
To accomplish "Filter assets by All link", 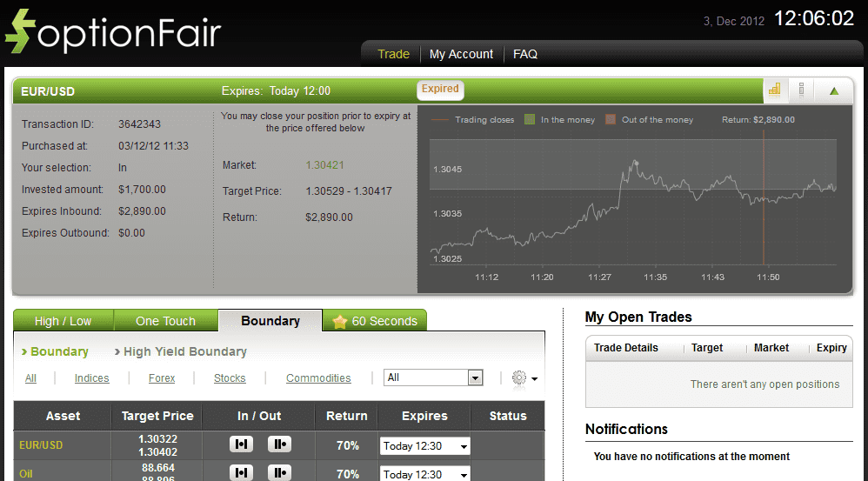I will (x=30, y=378).
